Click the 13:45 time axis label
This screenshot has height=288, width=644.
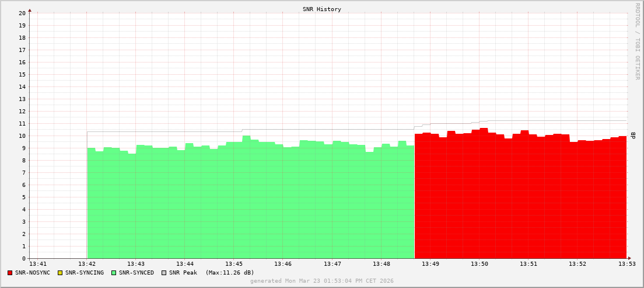[x=234, y=263]
